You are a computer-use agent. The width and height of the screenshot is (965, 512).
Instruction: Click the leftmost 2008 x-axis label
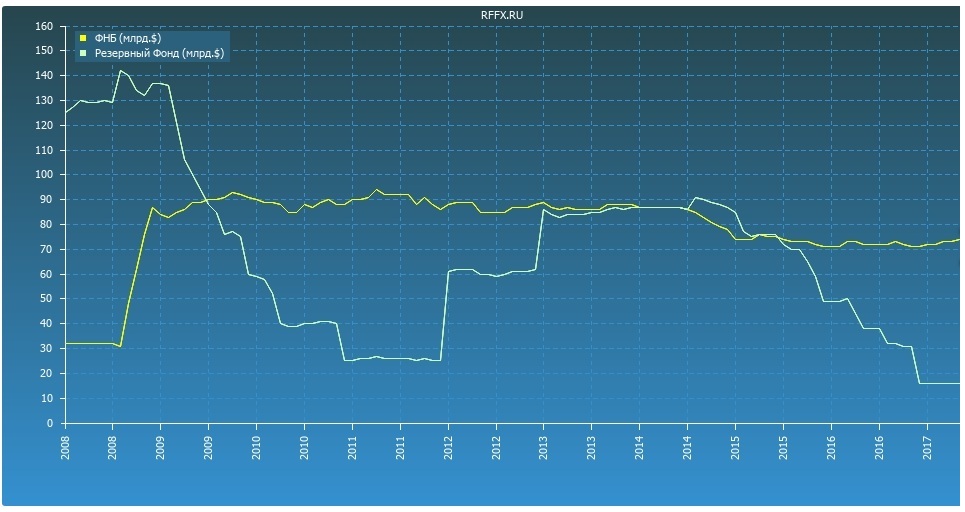(x=65, y=443)
